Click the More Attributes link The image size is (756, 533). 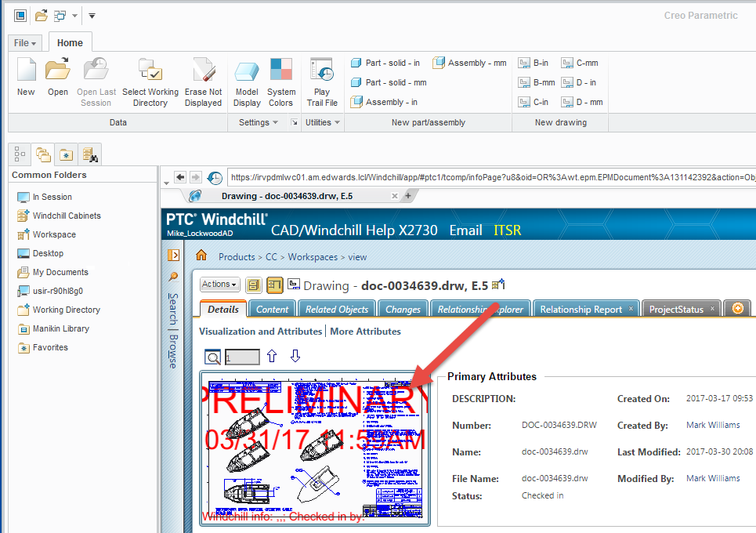[x=365, y=332]
